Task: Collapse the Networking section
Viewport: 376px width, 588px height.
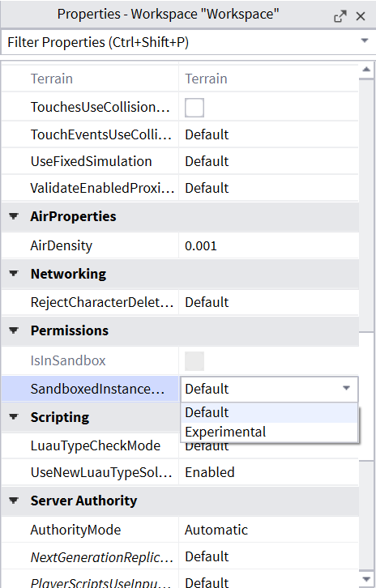Action: (x=14, y=274)
